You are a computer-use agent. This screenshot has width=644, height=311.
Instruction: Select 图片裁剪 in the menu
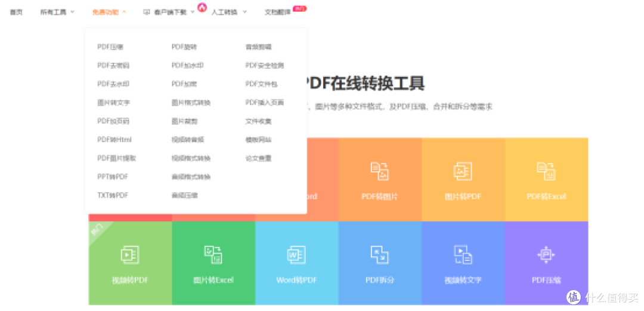point(184,121)
